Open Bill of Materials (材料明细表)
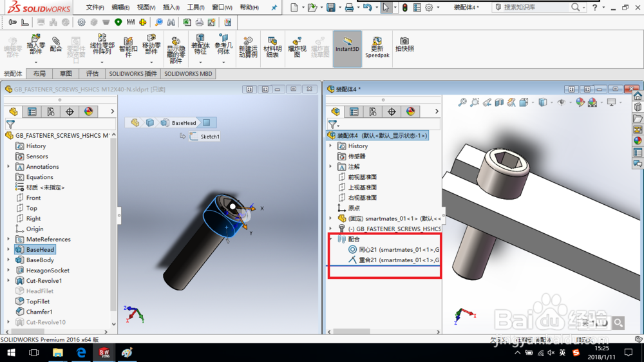This screenshot has width=644, height=362. coord(272,47)
